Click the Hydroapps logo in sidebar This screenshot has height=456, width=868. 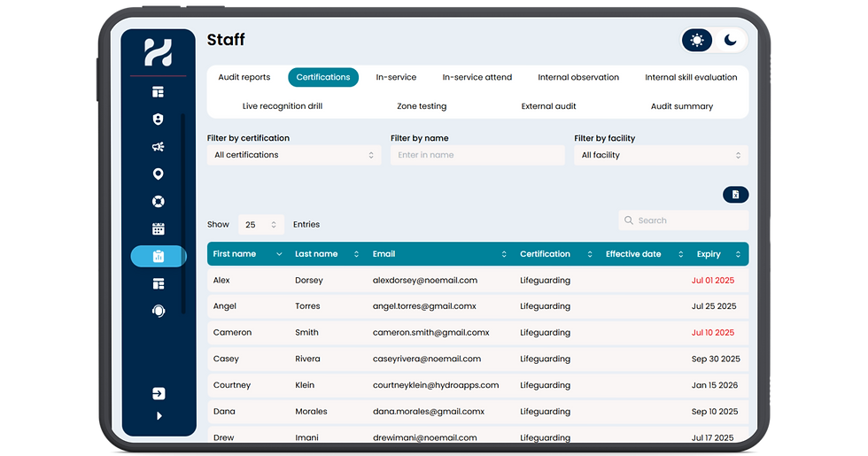[159, 52]
